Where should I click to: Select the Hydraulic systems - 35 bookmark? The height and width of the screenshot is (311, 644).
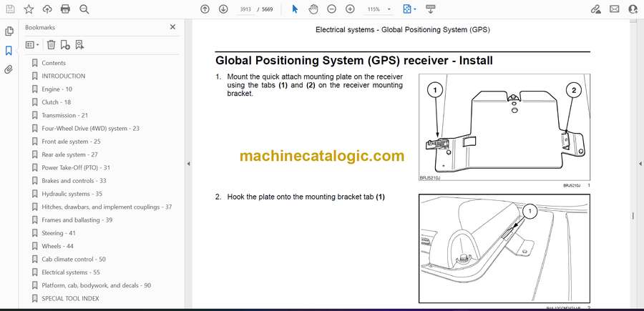pyautogui.click(x=72, y=194)
